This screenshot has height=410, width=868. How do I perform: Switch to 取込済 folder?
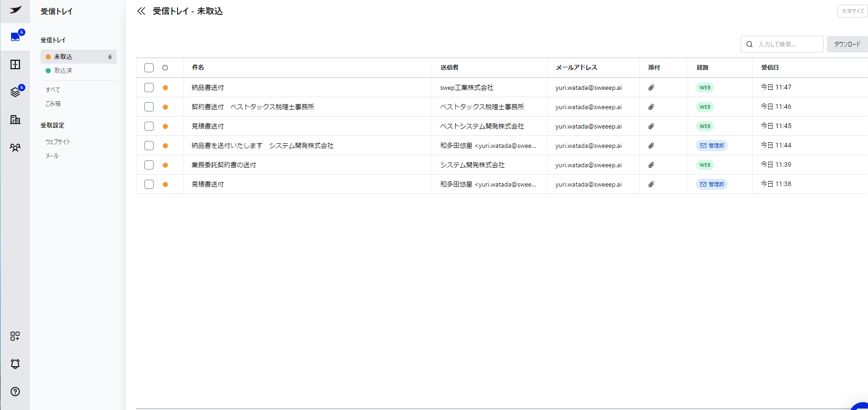pyautogui.click(x=63, y=70)
